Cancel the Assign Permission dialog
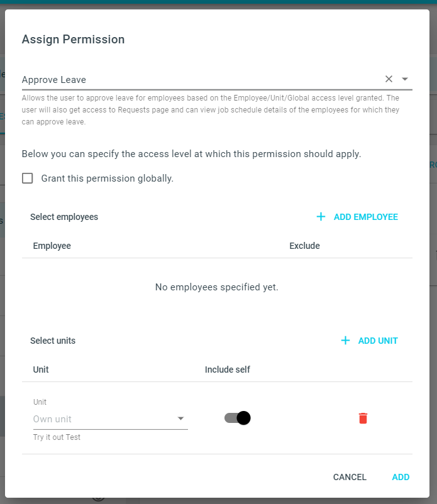Screen dimensions: 437x504 coord(350,477)
